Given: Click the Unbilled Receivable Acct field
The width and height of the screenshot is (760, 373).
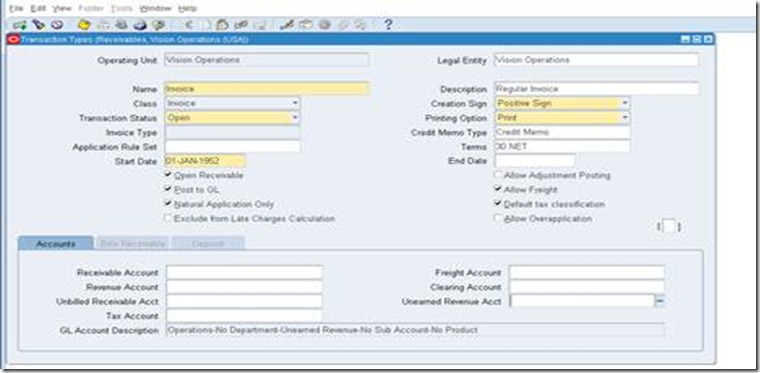Looking at the screenshot, I should tap(244, 301).
